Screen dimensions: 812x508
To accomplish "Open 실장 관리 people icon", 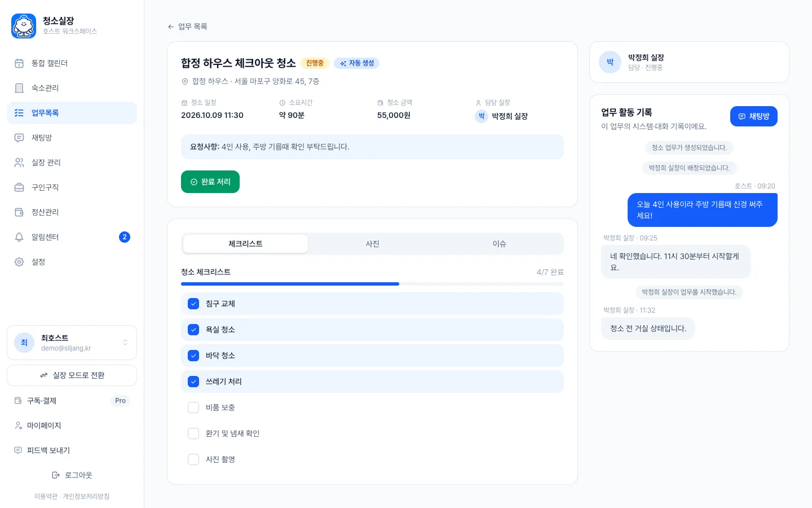I will (x=19, y=163).
